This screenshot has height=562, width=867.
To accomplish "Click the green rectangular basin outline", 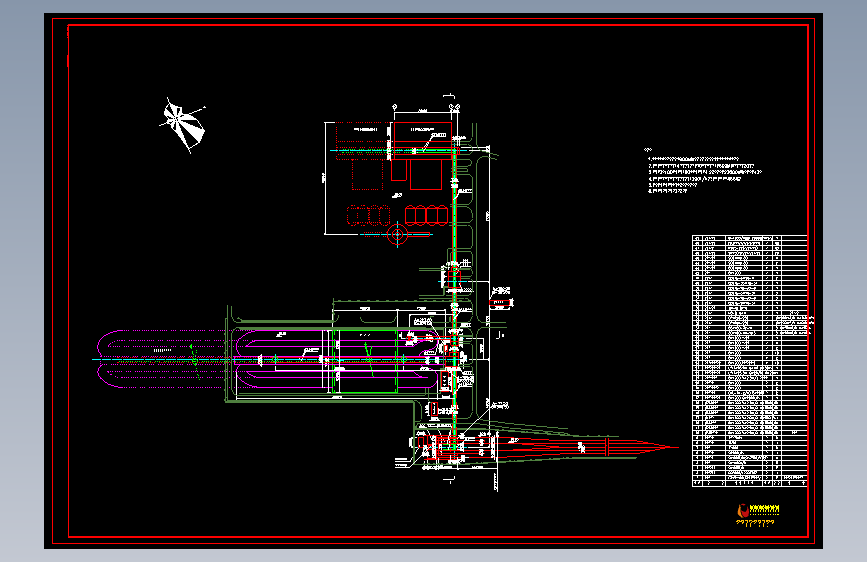I will [x=364, y=362].
